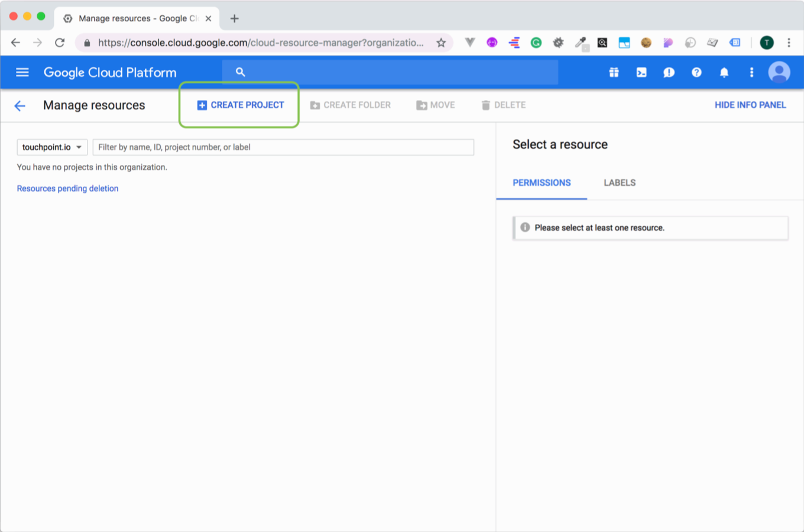This screenshot has width=804, height=532.
Task: Click the Google Cloud Platform logo
Action: coord(110,72)
